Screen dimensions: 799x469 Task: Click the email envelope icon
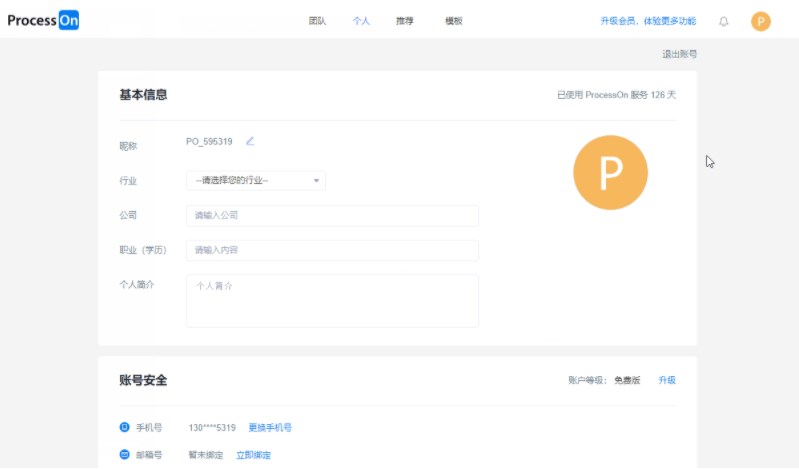[124, 454]
